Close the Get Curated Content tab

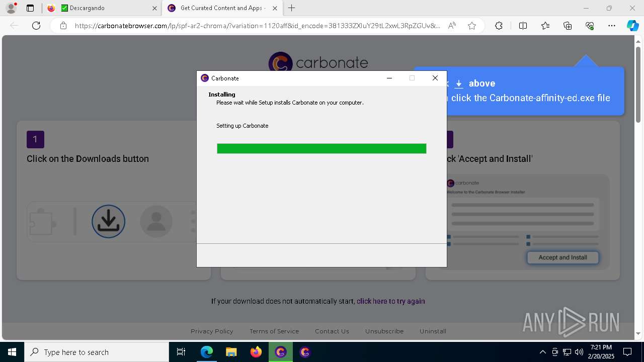[x=275, y=8]
